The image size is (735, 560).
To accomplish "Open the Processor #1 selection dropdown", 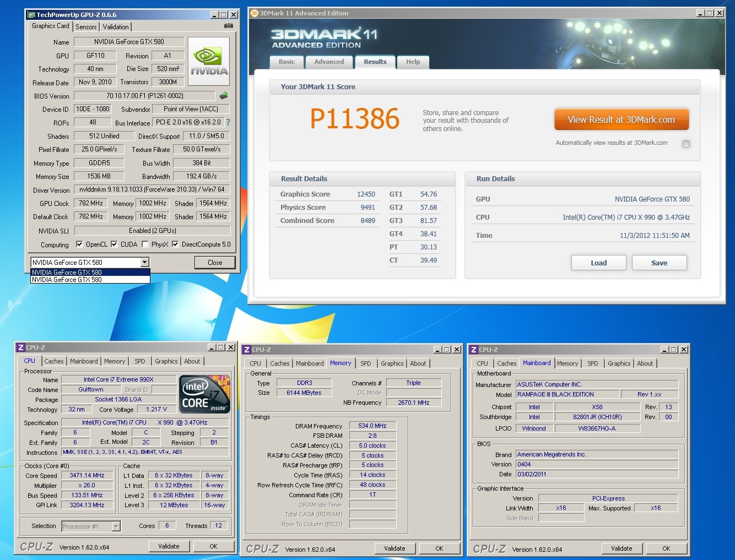I will click(116, 526).
